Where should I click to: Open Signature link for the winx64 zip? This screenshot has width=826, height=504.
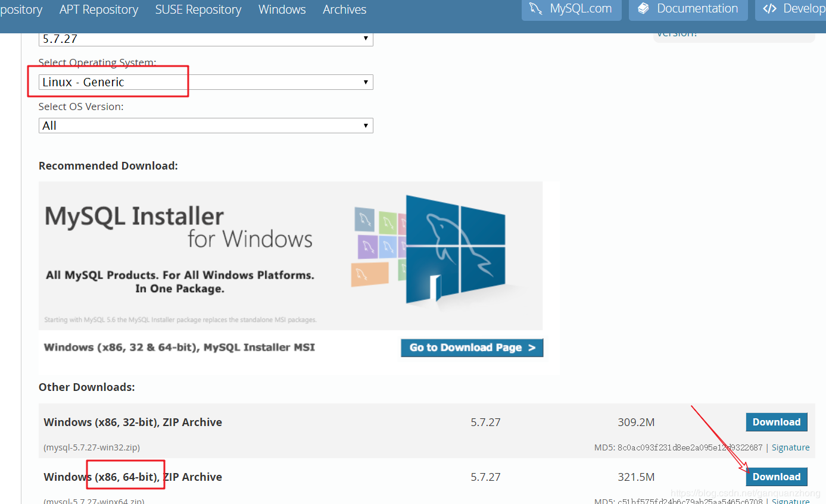click(790, 501)
